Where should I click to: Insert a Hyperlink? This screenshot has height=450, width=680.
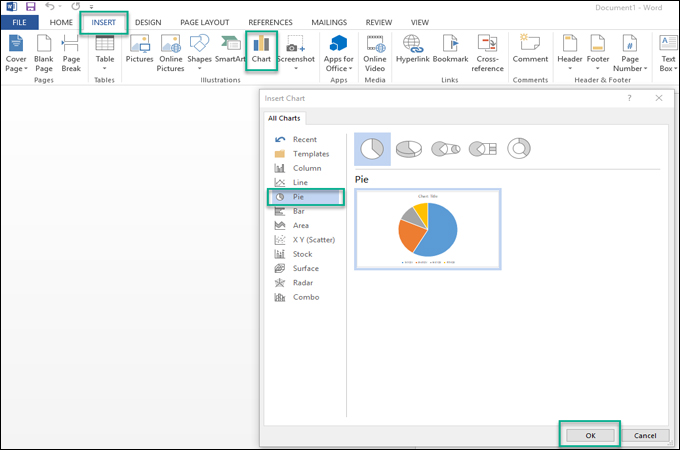[412, 49]
